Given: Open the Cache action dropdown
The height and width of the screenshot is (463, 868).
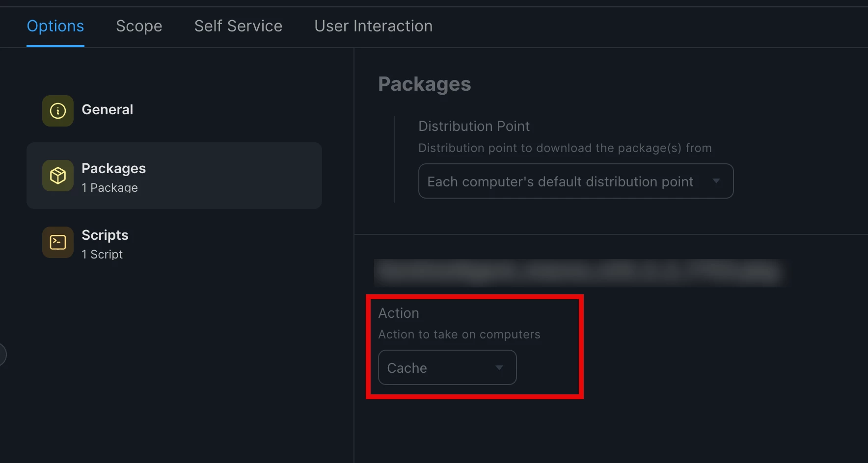Looking at the screenshot, I should tap(447, 367).
